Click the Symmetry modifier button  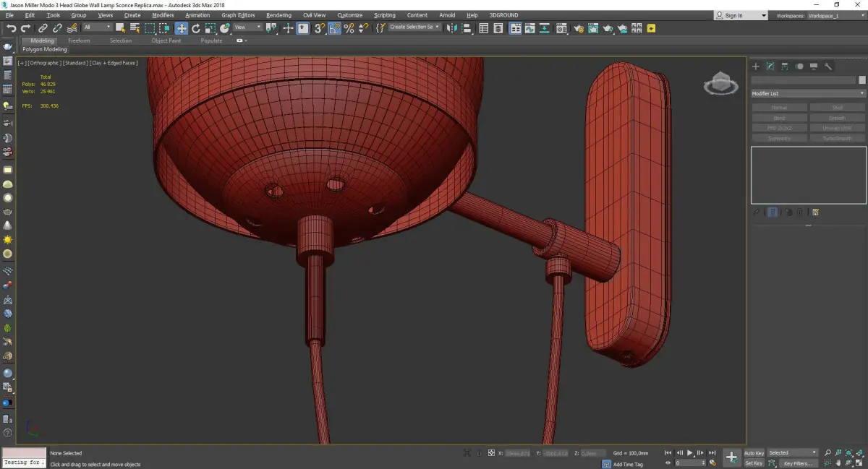coord(779,138)
